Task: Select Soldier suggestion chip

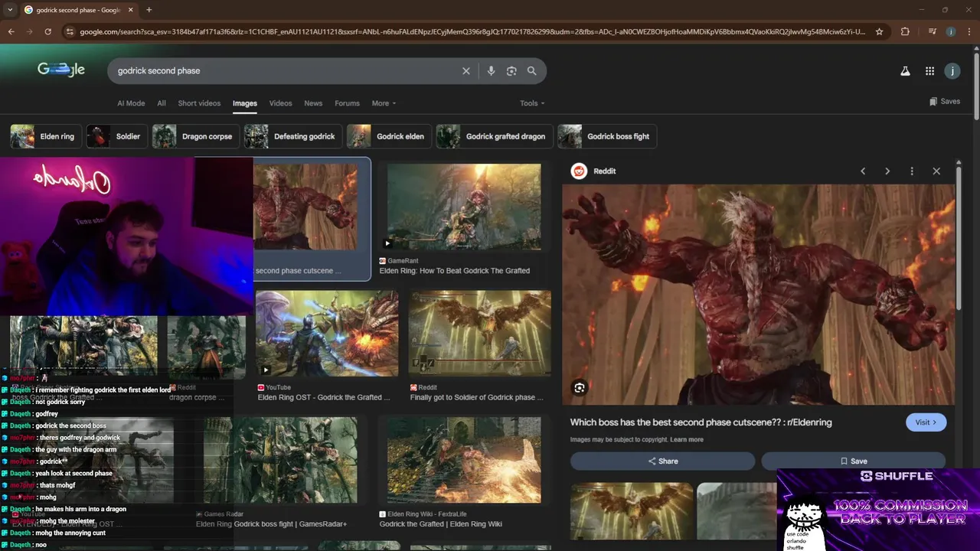Action: 116,136
